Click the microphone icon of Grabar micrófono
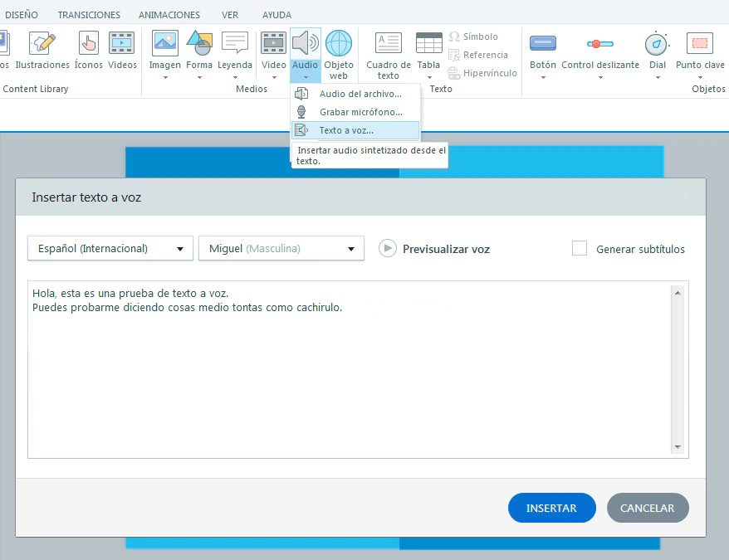The width and height of the screenshot is (729, 560). pyautogui.click(x=301, y=112)
